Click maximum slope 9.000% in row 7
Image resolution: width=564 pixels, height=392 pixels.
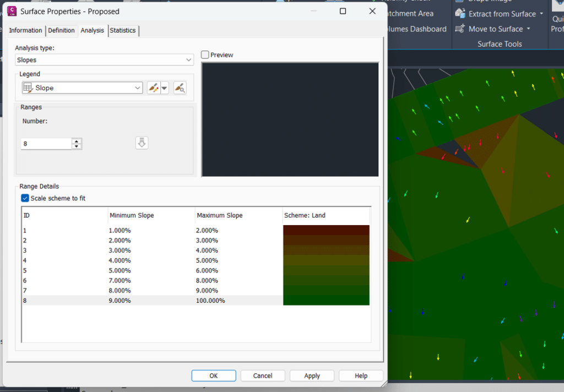(207, 291)
